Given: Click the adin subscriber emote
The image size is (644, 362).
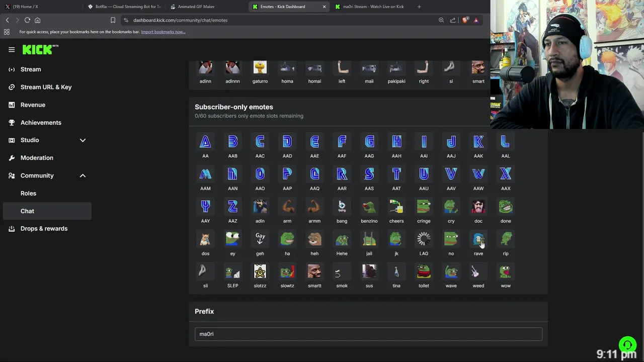Looking at the screenshot, I should click(260, 207).
